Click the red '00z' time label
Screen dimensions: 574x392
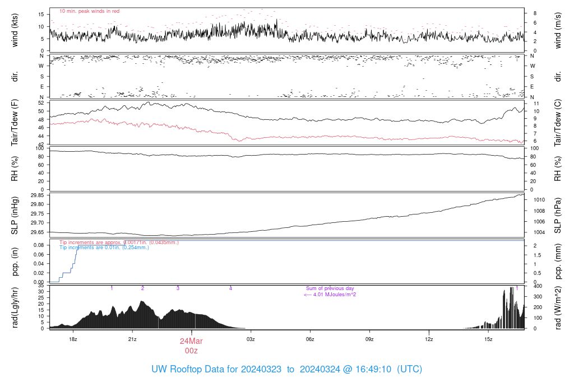point(191,351)
